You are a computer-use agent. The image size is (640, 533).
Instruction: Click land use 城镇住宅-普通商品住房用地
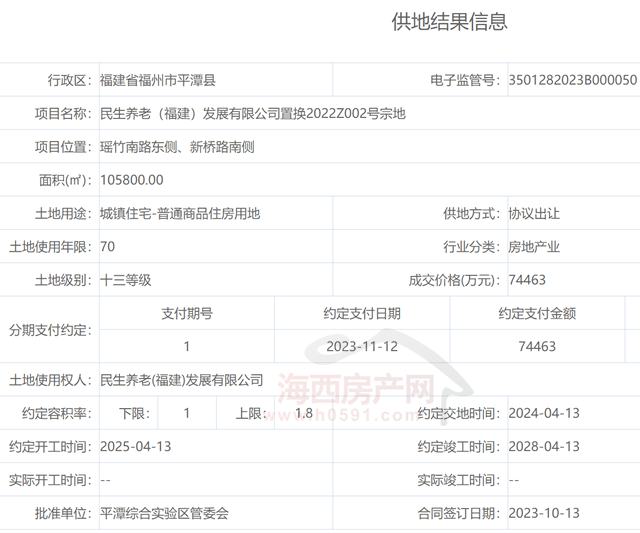180,213
